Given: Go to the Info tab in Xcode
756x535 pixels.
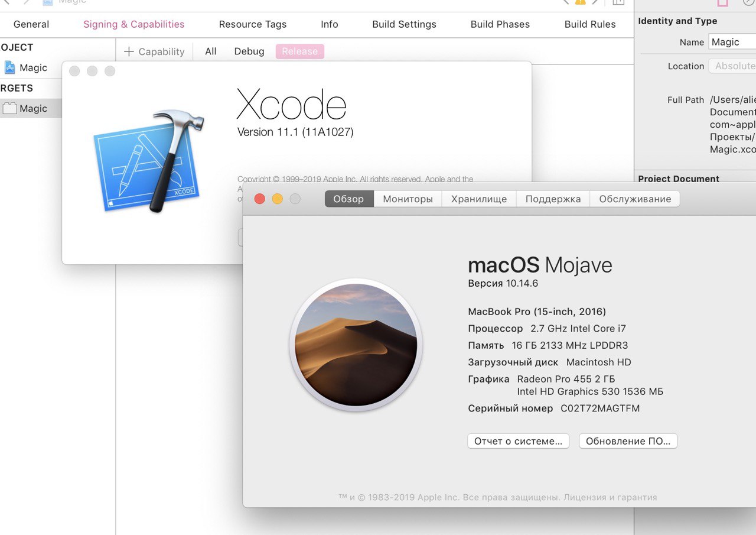Looking at the screenshot, I should [330, 24].
